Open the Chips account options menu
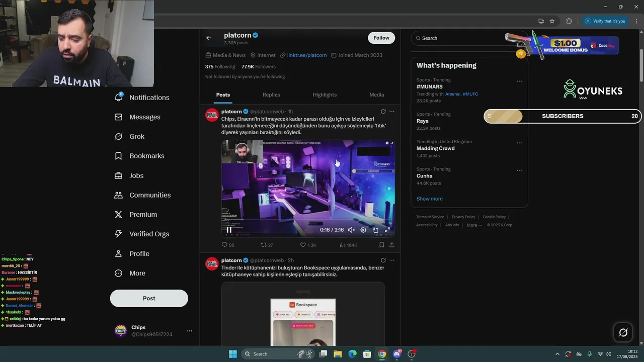Image resolution: width=644 pixels, height=362 pixels. point(190,331)
